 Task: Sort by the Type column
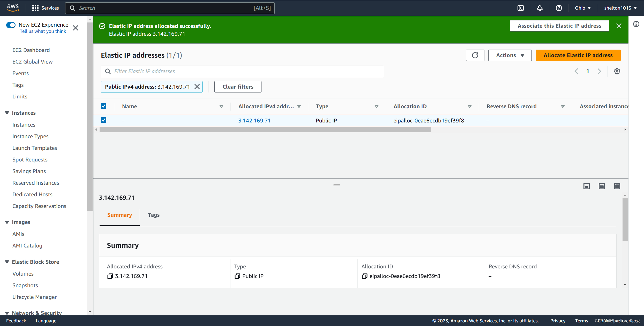click(377, 106)
